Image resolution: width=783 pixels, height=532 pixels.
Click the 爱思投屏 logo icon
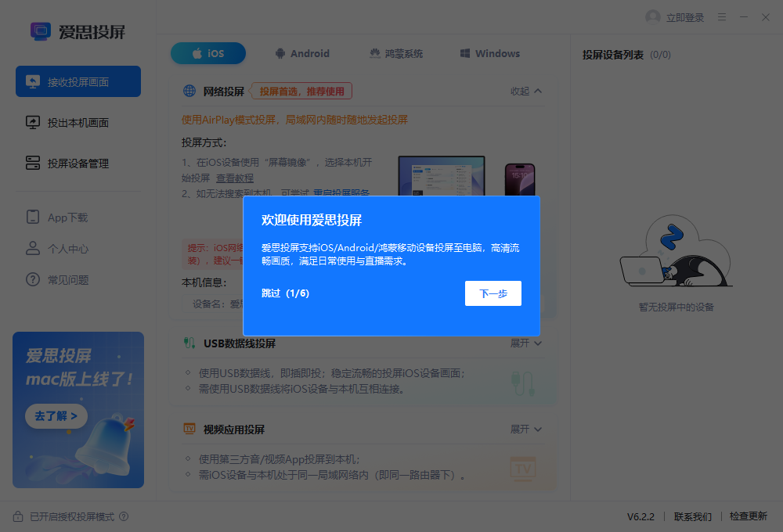(41, 31)
